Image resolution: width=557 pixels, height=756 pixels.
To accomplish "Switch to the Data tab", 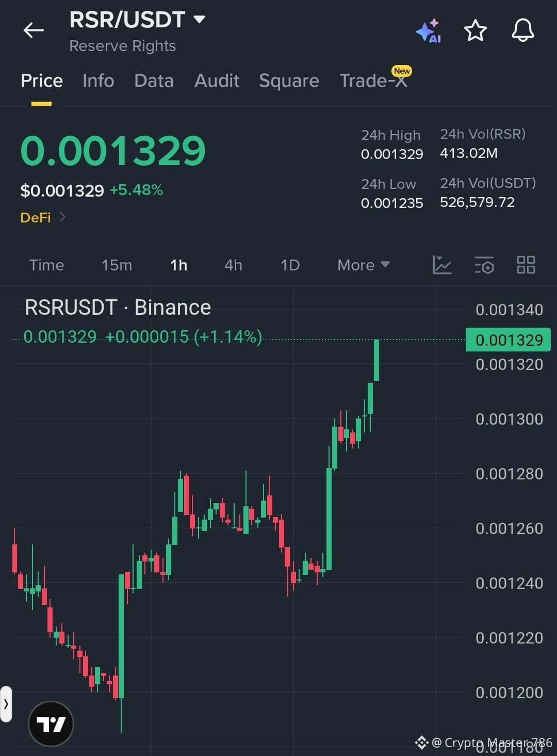I will [154, 81].
